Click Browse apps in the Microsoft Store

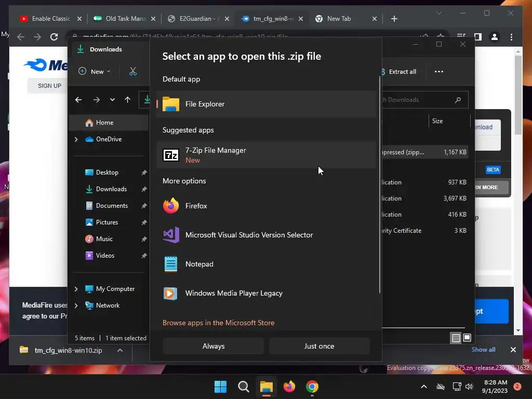click(218, 323)
